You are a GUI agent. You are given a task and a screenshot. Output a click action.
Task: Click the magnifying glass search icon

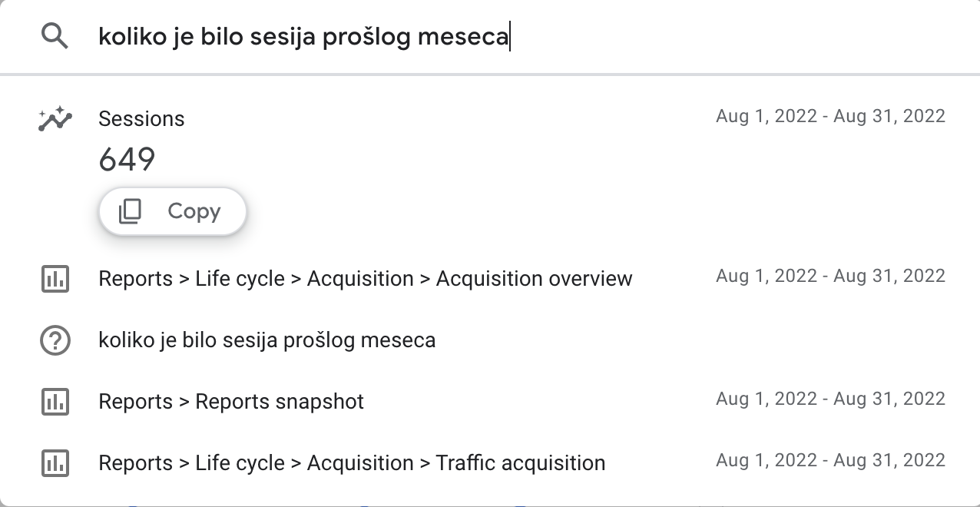pyautogui.click(x=55, y=36)
